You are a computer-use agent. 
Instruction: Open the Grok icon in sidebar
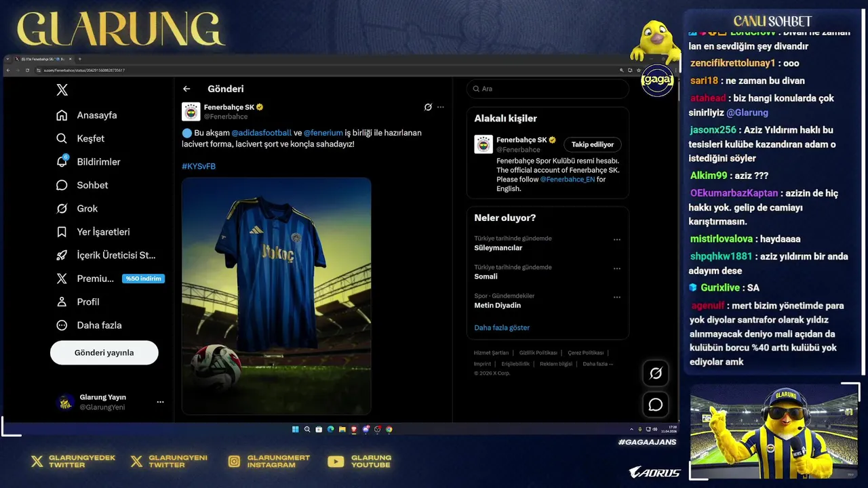(x=62, y=208)
